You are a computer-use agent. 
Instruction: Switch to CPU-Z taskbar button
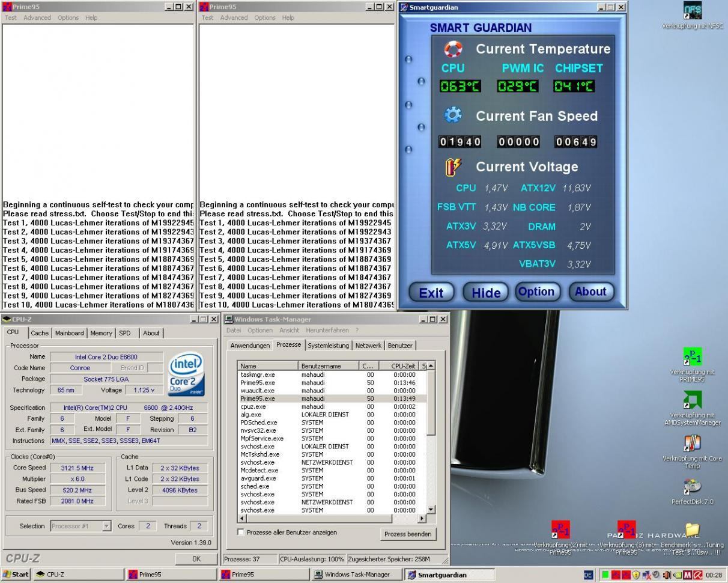(x=78, y=575)
